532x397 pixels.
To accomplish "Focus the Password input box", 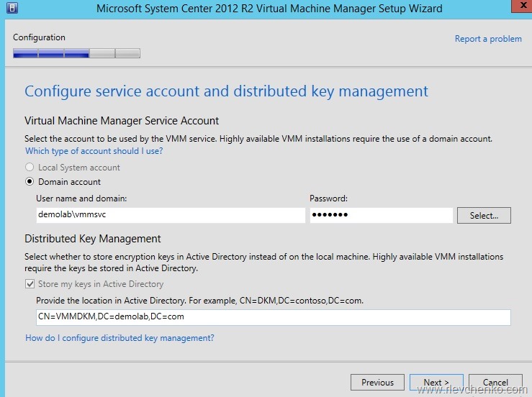I will tap(381, 215).
